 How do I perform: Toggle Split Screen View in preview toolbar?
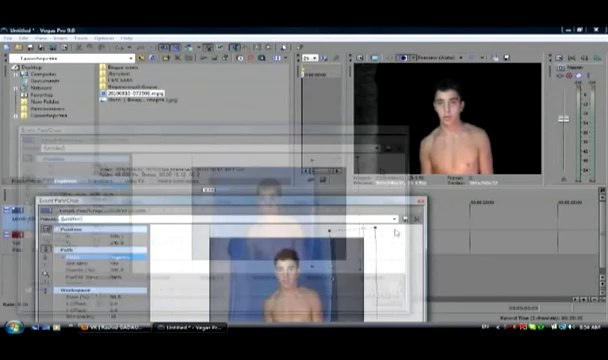pos(403,58)
